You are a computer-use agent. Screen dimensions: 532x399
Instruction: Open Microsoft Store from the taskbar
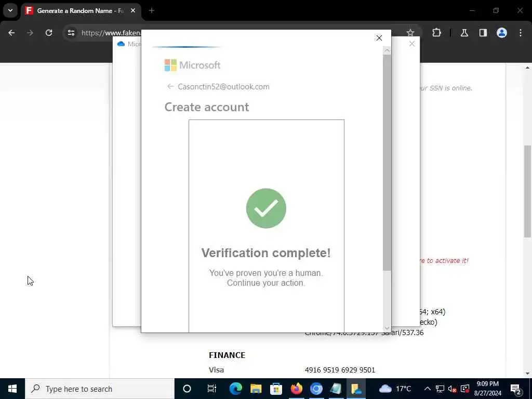click(x=276, y=389)
